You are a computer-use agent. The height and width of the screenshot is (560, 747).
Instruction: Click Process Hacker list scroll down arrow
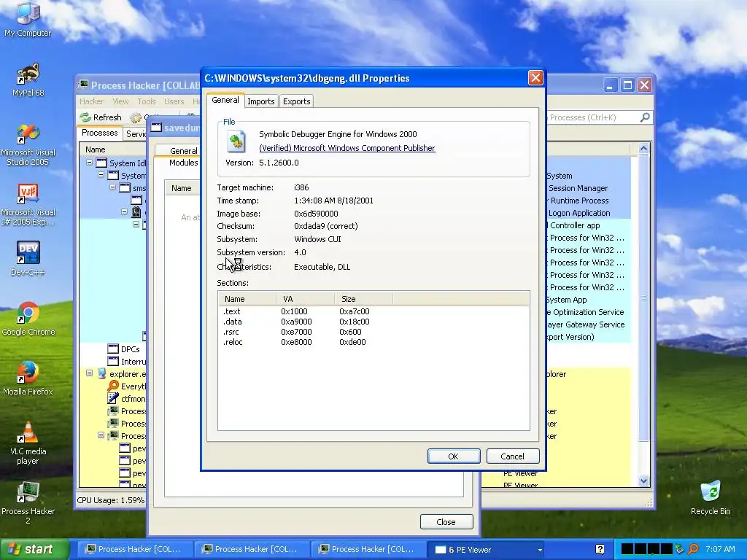[643, 481]
